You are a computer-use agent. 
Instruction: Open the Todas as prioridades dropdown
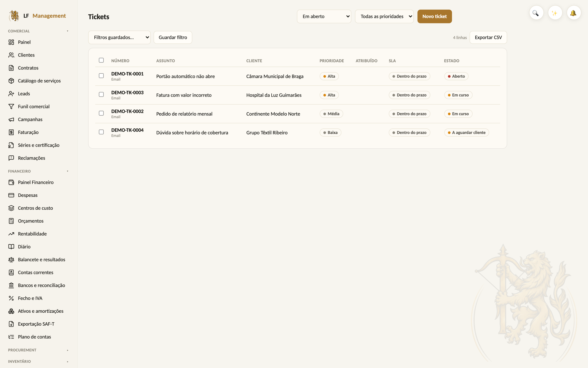[384, 16]
